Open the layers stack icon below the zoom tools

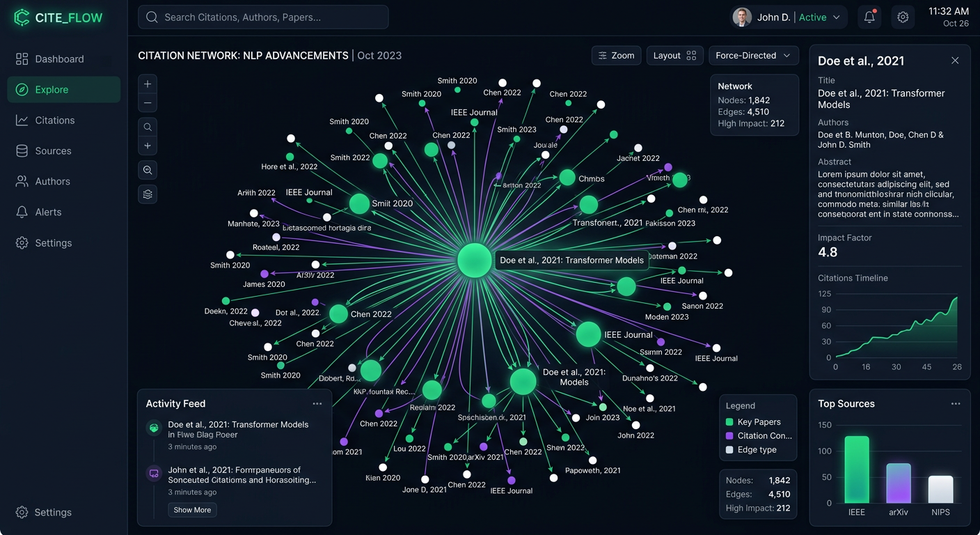[147, 194]
